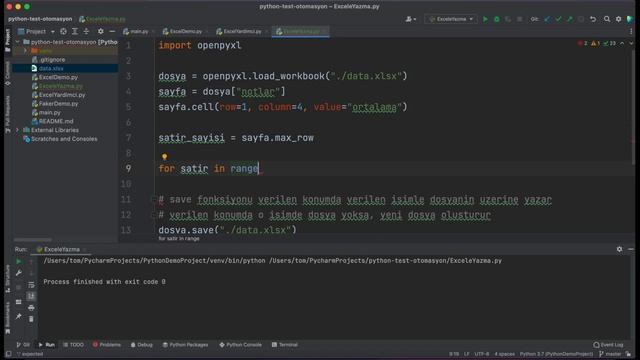
Task: Start debugging with the bug icon
Action: coord(496,19)
